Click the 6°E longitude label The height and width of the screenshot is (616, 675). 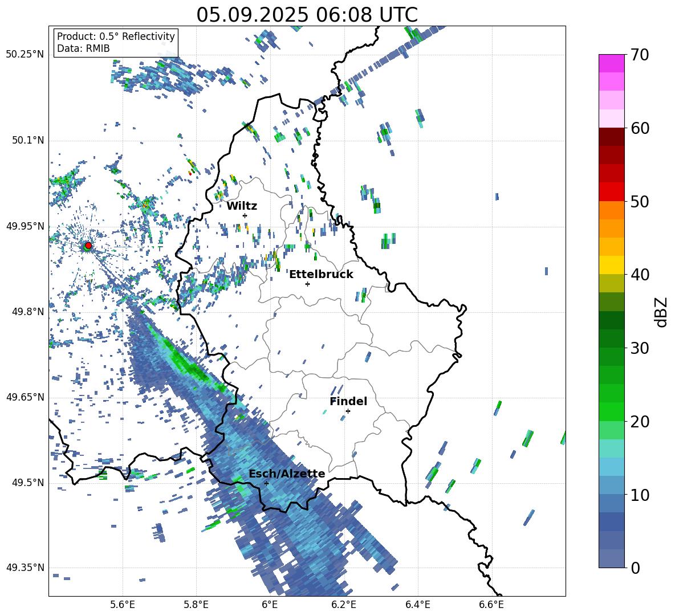(270, 605)
